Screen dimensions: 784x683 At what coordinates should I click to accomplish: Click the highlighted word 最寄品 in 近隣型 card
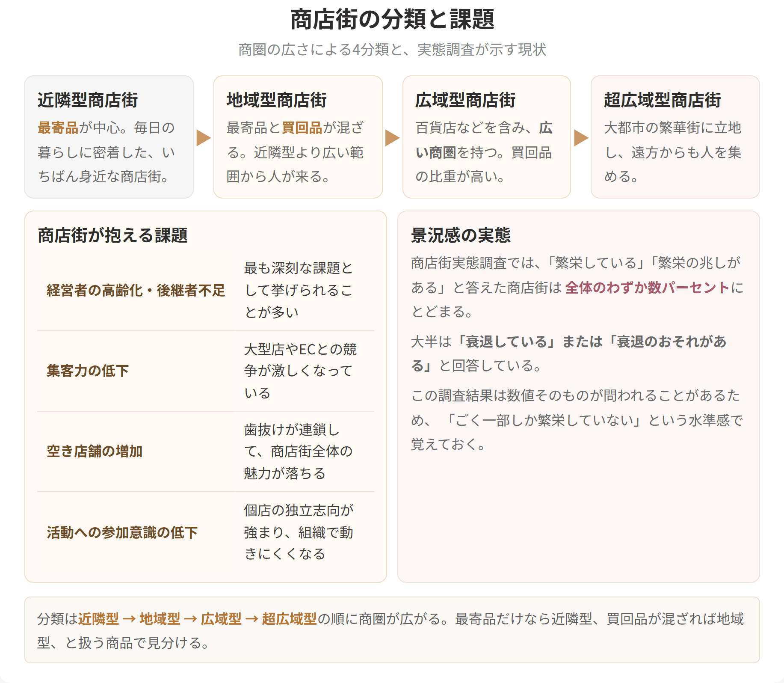pos(58,128)
